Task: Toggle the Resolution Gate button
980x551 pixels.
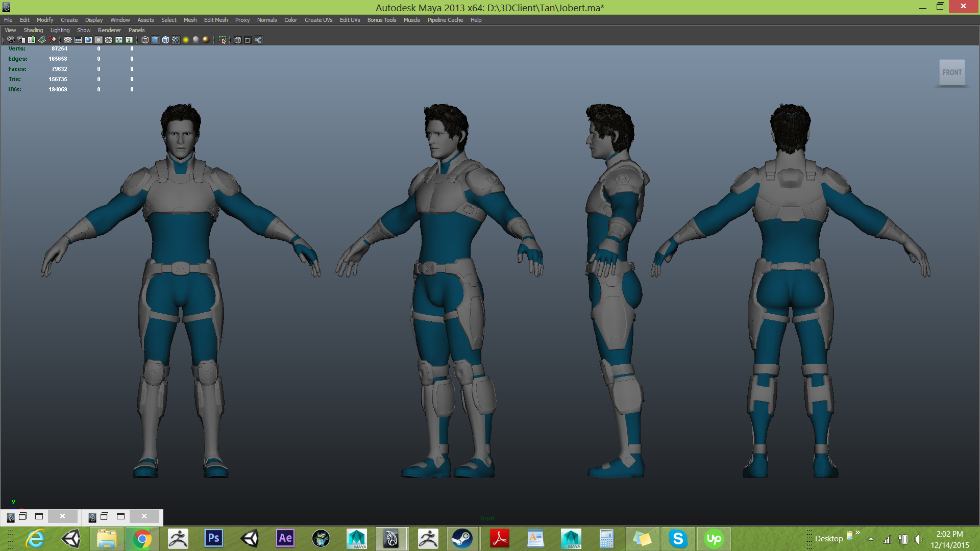Action: coord(88,40)
